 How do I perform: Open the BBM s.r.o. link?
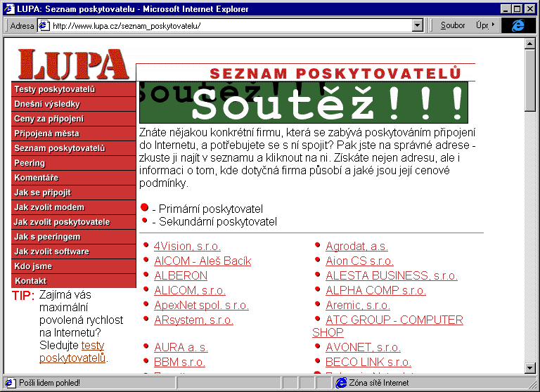179,362
